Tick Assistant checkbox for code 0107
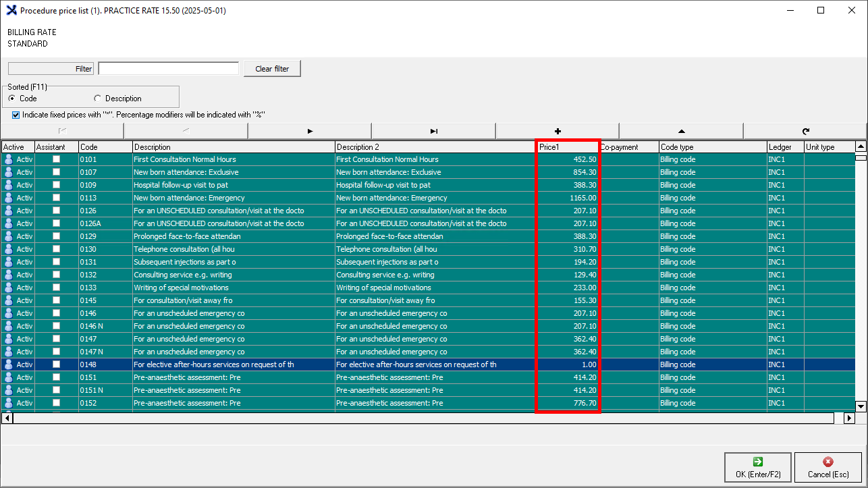The image size is (868, 488). pyautogui.click(x=57, y=172)
